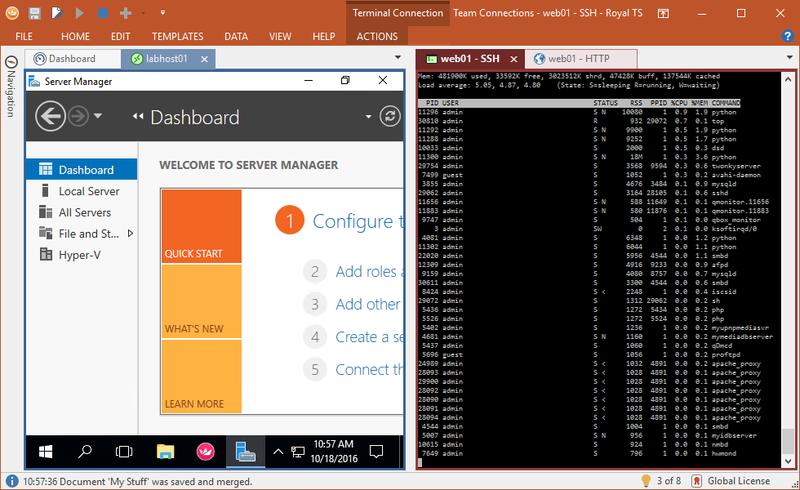Viewport: 800px width, 490px height.
Task: Click the Windows Start button in remote session
Action: coord(45,450)
